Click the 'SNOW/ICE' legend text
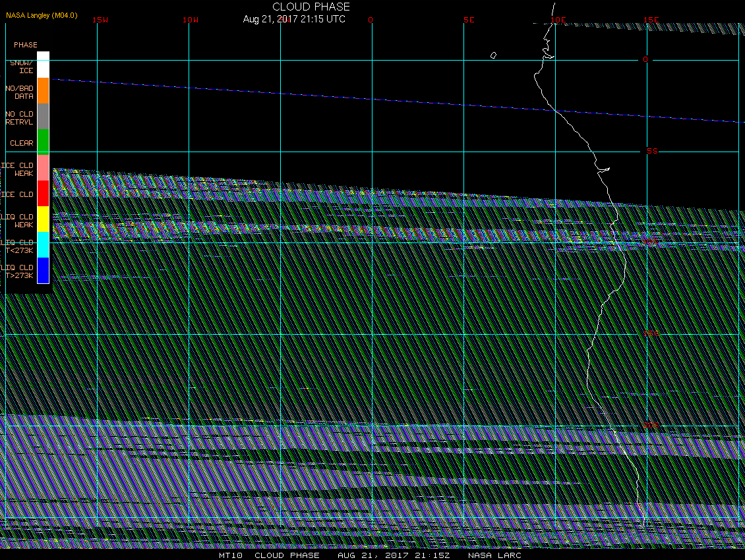Image resolution: width=745 pixels, height=560 pixels. point(22,67)
